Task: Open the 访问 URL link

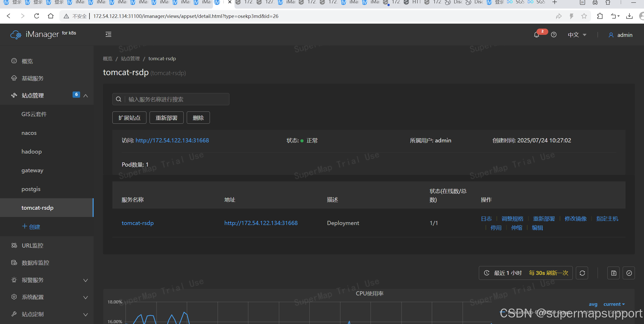Action: point(172,140)
